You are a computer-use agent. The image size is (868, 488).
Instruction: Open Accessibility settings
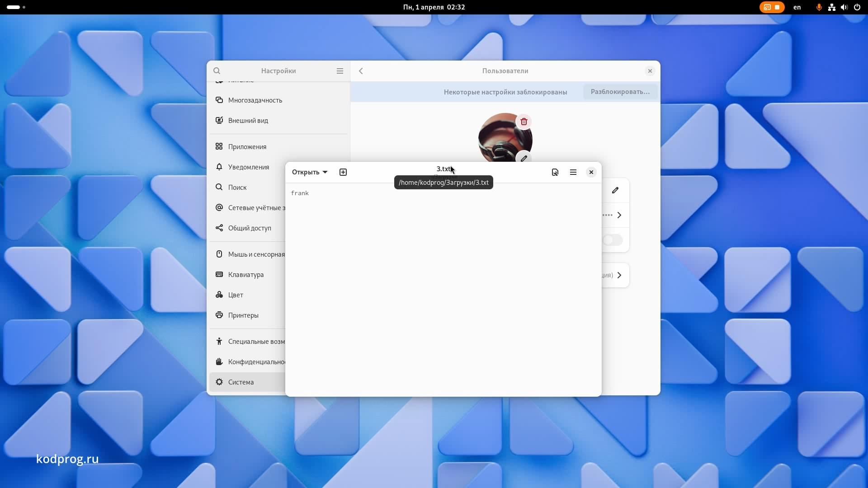247,342
